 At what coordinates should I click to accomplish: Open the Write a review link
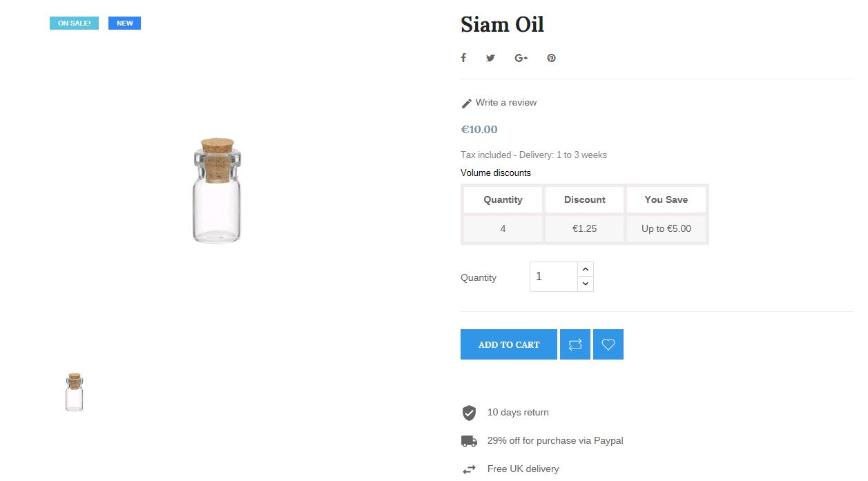[506, 103]
